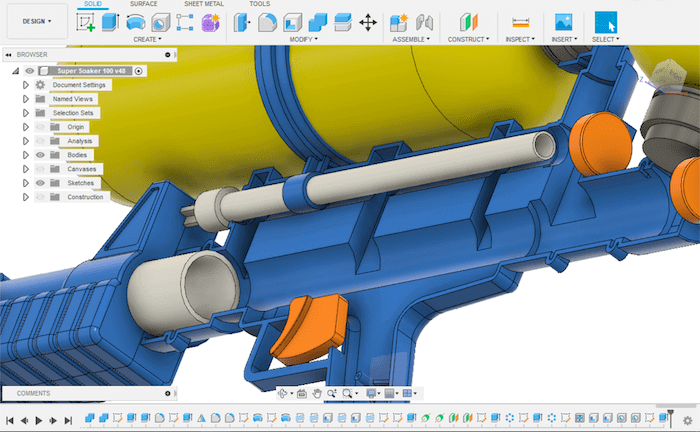Open the CONSTRUCT menu label
Viewport: 700px width, 432px height.
(468, 39)
